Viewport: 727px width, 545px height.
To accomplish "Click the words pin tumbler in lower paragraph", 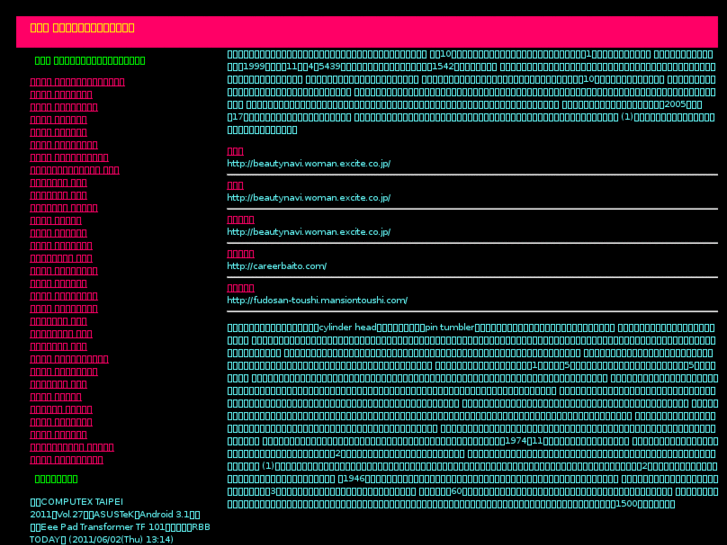I will click(x=449, y=327).
